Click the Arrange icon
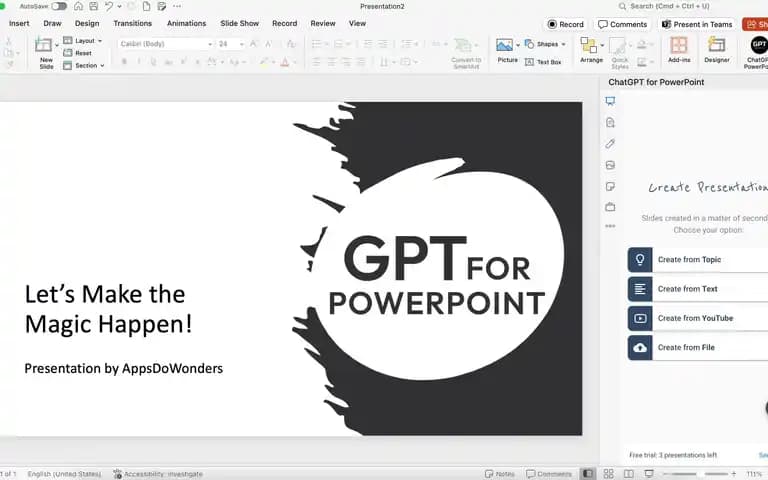 pos(588,46)
